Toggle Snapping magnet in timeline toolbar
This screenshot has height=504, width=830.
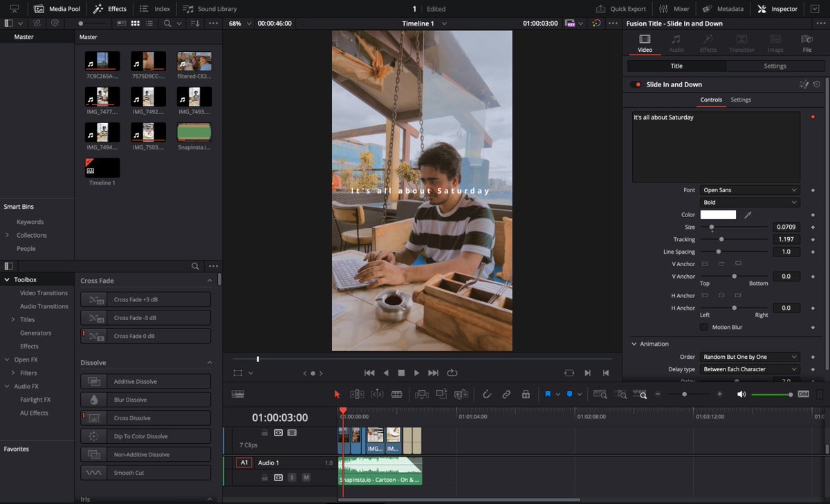point(486,394)
